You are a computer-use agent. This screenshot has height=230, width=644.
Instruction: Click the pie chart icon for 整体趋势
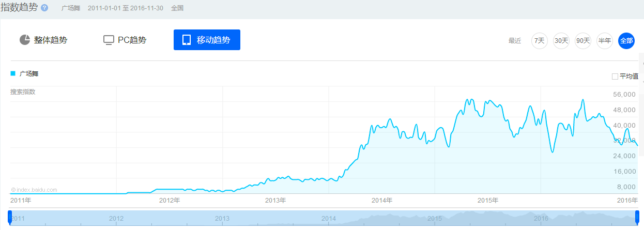tap(25, 40)
